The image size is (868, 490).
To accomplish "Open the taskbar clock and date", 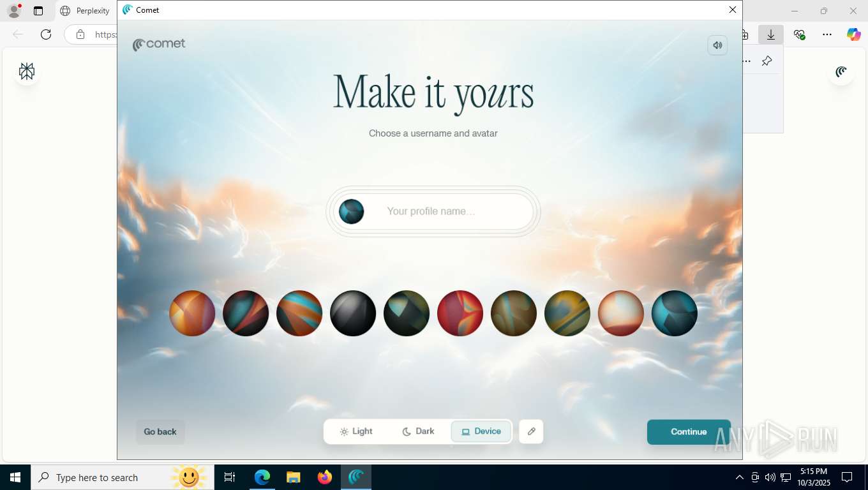I will [x=813, y=477].
